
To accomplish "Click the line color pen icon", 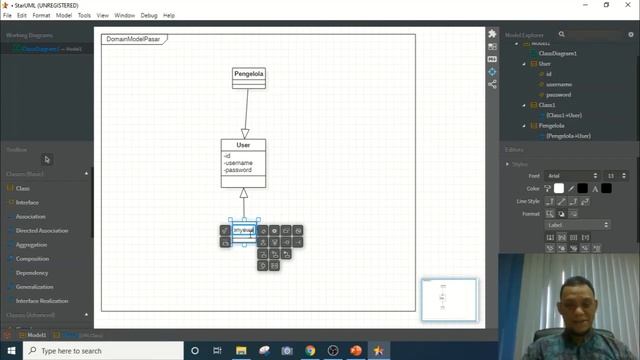I will [571, 188].
